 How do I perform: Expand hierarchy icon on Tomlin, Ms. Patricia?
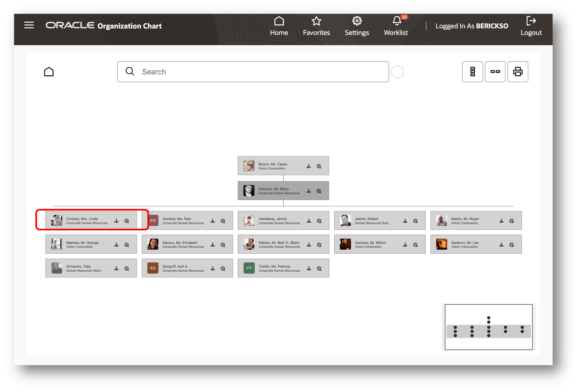pyautogui.click(x=309, y=269)
